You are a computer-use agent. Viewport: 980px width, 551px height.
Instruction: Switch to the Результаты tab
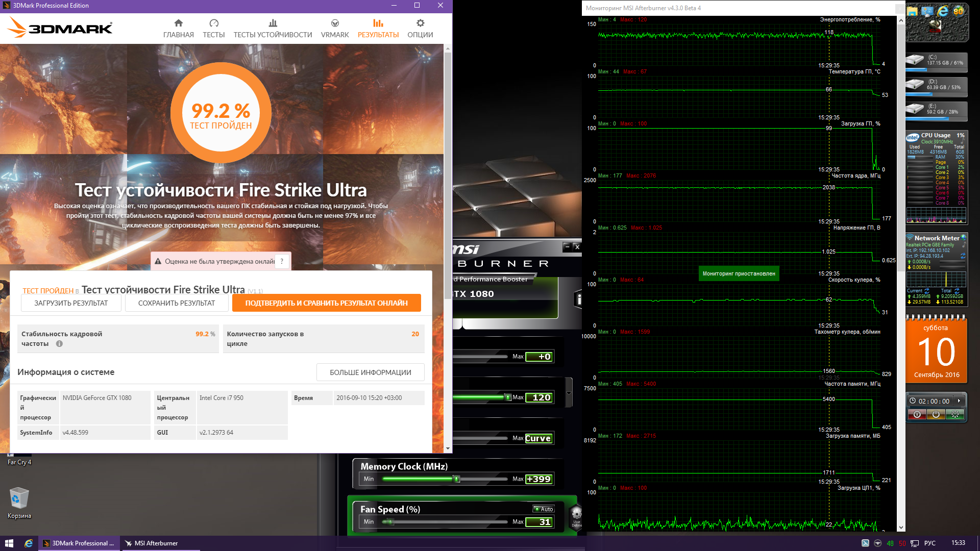coord(378,28)
